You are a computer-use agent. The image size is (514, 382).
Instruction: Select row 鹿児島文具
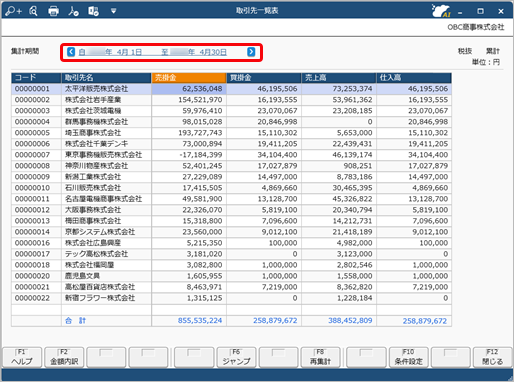click(231, 276)
